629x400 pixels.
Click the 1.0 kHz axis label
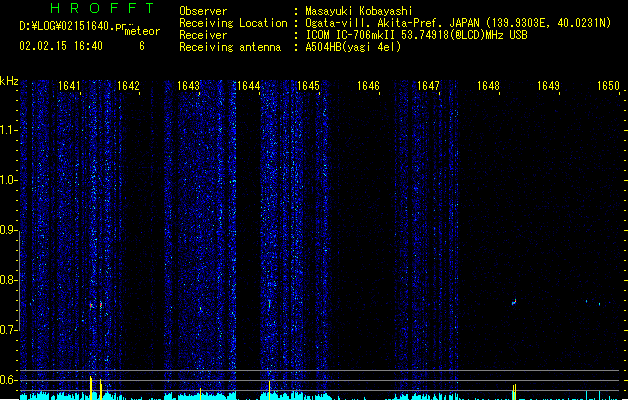8,180
